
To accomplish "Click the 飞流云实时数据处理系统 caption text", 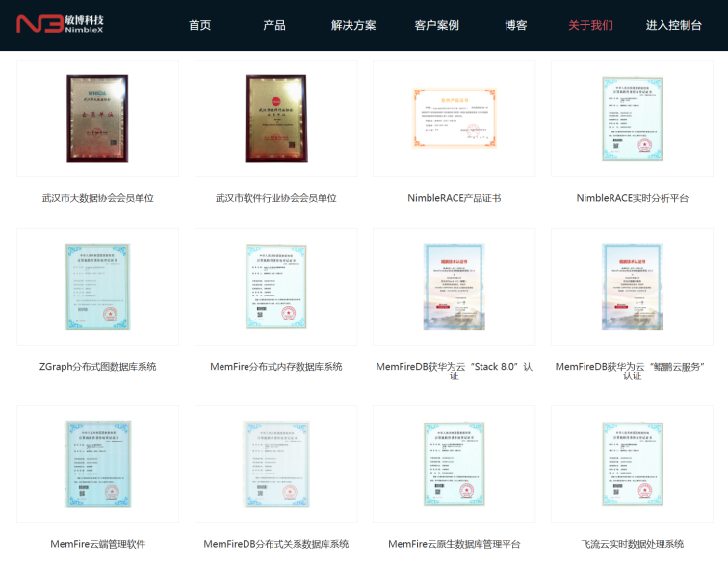I will (632, 544).
